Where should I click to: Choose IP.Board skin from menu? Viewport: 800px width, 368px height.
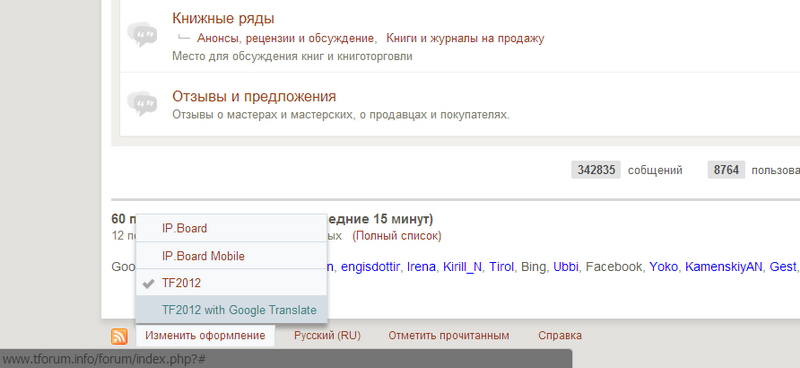pos(231,228)
